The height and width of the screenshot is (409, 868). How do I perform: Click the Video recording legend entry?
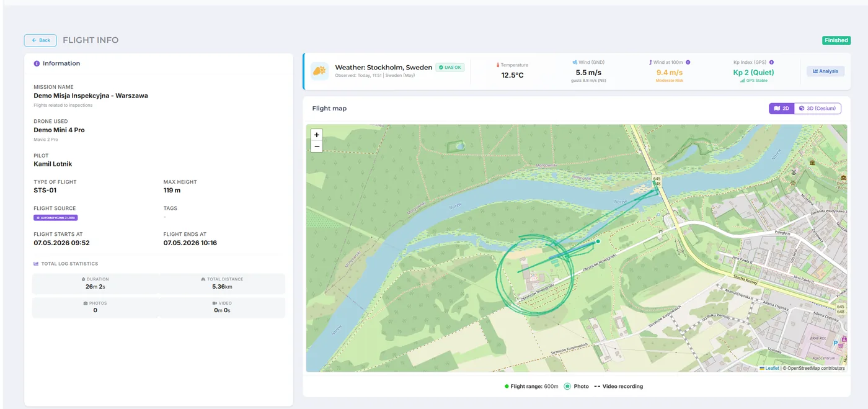click(x=618, y=386)
